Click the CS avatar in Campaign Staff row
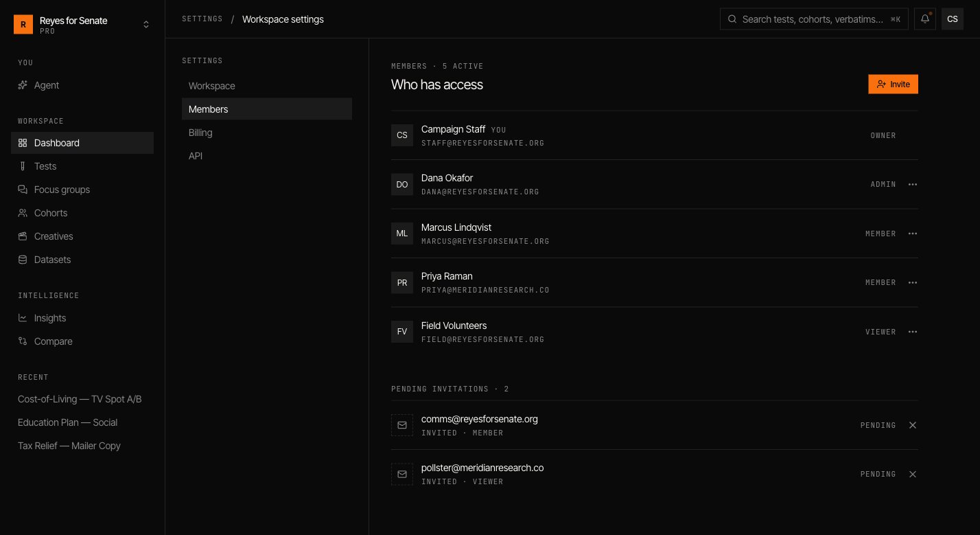The image size is (980, 535). click(x=402, y=135)
